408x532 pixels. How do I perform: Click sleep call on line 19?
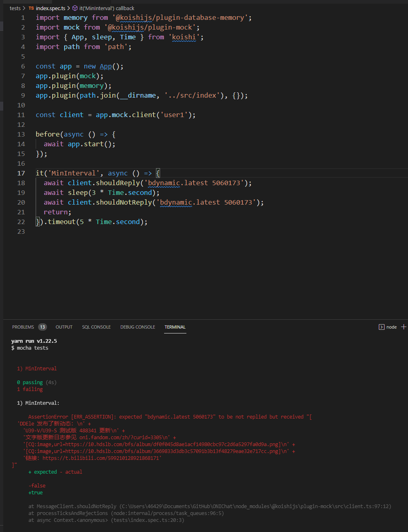77,192
